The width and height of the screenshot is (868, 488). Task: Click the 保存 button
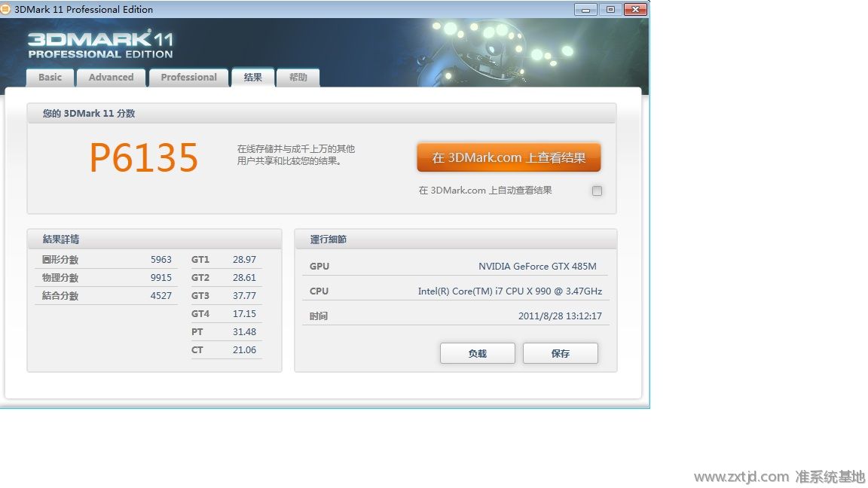[x=560, y=353]
